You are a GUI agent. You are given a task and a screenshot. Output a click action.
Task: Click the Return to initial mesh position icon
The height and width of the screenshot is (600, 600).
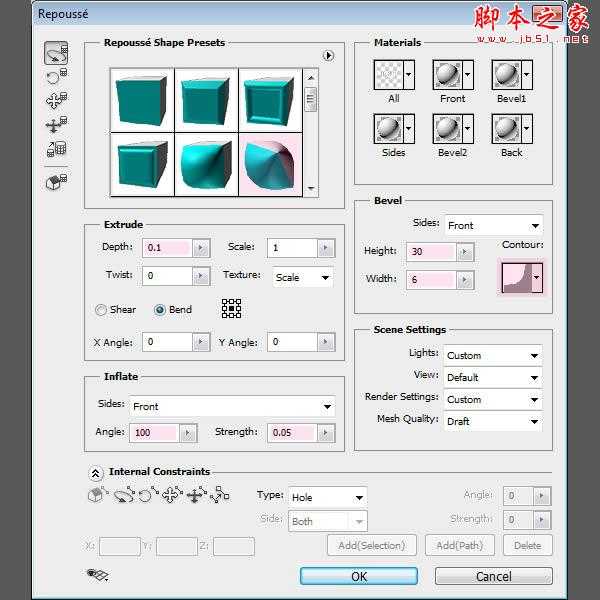(x=56, y=182)
